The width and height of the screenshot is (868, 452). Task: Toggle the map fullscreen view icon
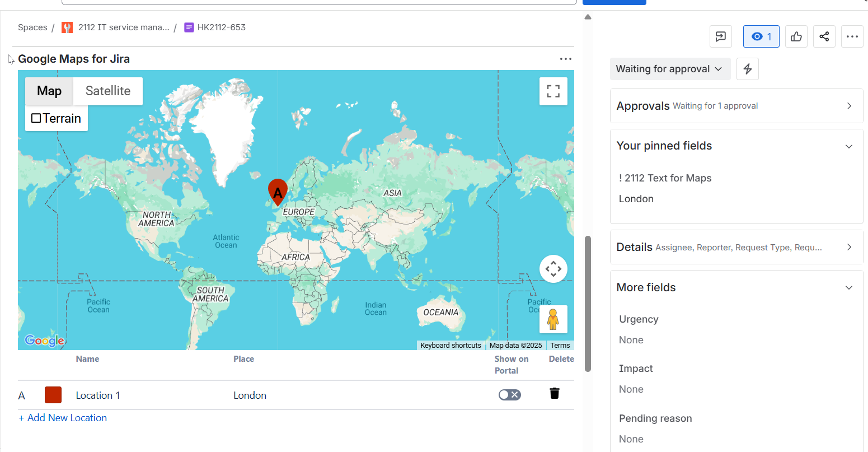553,91
